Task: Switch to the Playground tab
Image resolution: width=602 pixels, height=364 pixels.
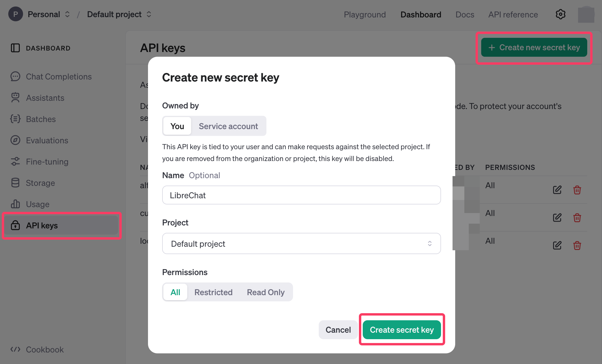Action: (x=365, y=14)
